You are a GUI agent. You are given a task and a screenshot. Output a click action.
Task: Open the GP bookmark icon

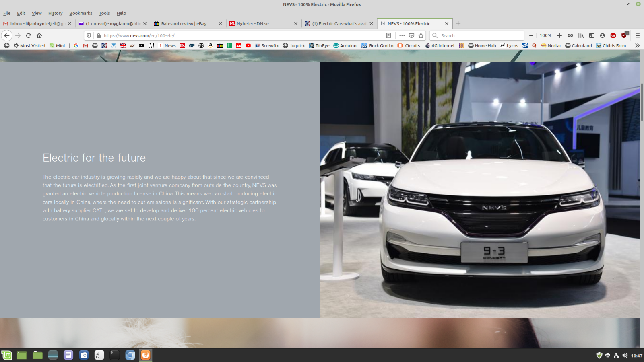point(192,45)
